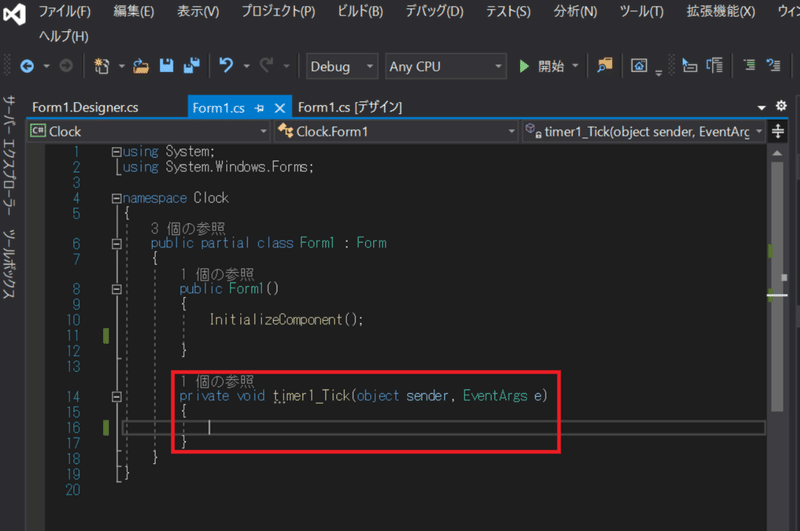
Task: Undo the last action
Action: 226,65
